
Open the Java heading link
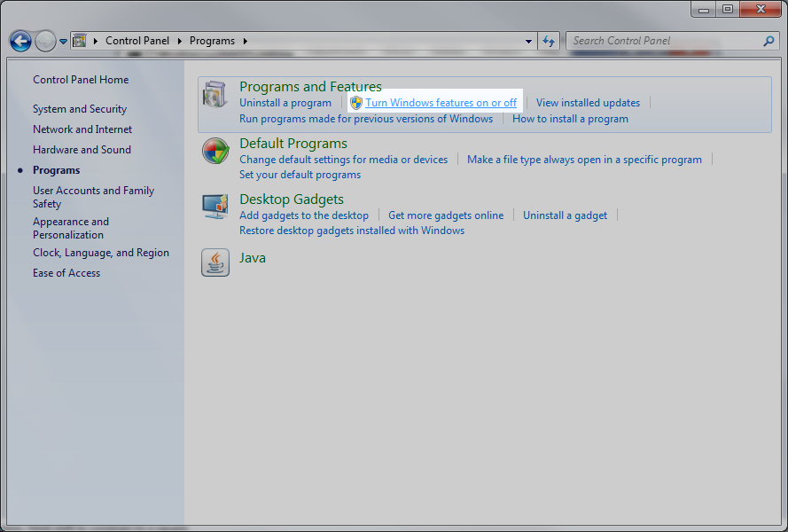pyautogui.click(x=253, y=258)
